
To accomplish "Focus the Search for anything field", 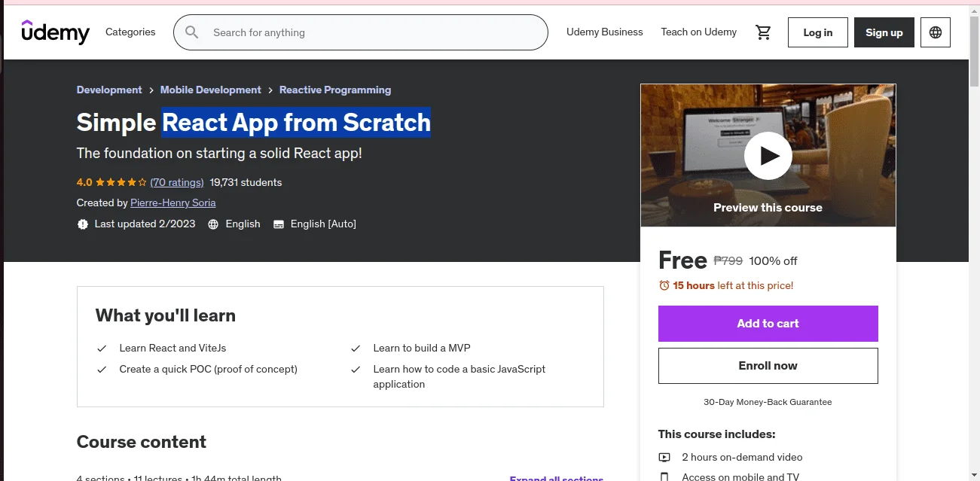I will (361, 32).
